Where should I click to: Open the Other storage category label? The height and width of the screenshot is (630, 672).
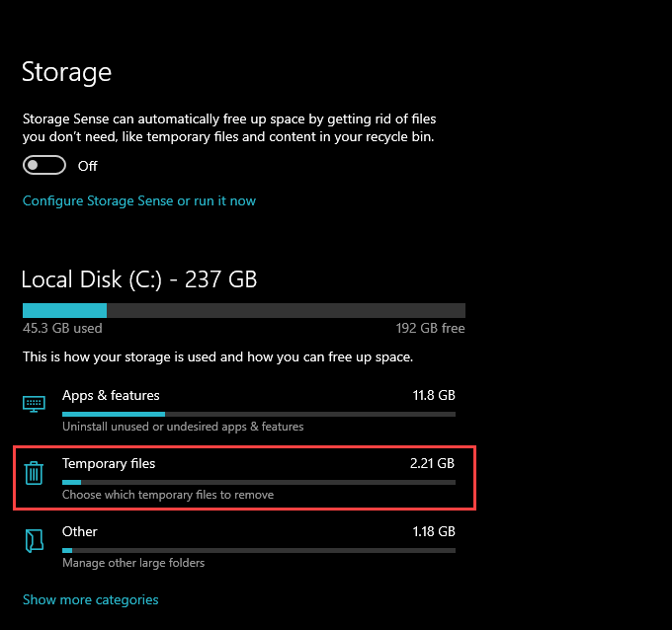[80, 531]
